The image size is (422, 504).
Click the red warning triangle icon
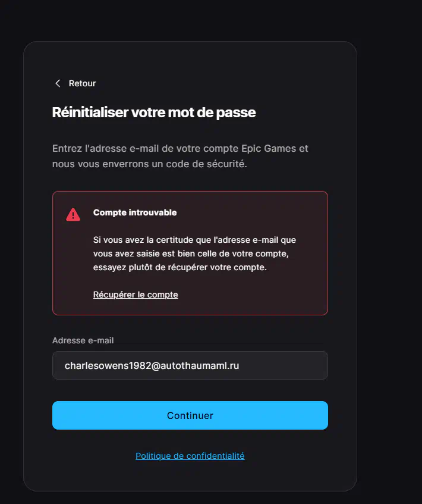73,215
